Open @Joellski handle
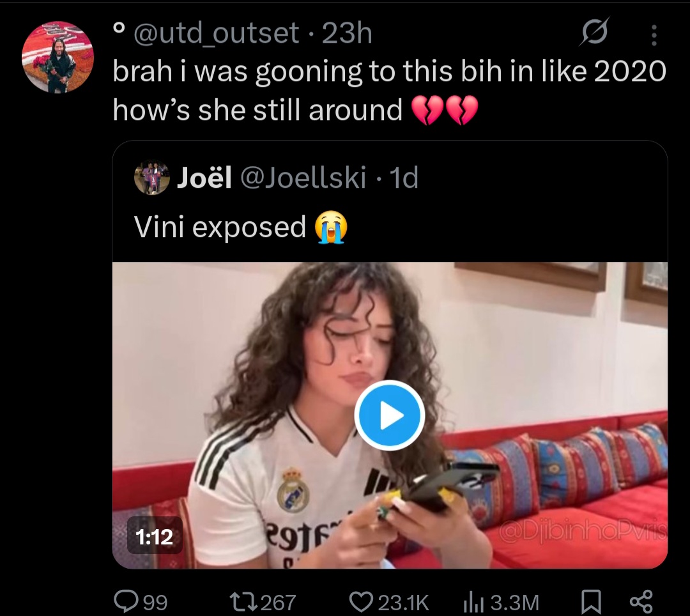This screenshot has width=690, height=616. click(x=303, y=177)
